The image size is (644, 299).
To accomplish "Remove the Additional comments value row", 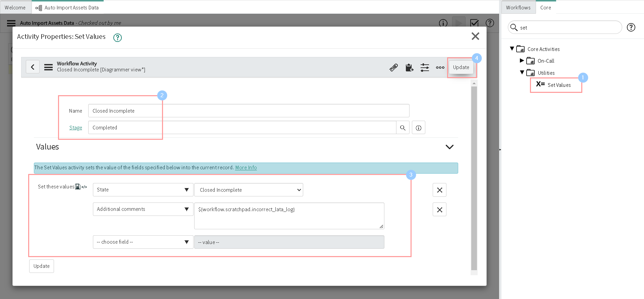I will [439, 210].
